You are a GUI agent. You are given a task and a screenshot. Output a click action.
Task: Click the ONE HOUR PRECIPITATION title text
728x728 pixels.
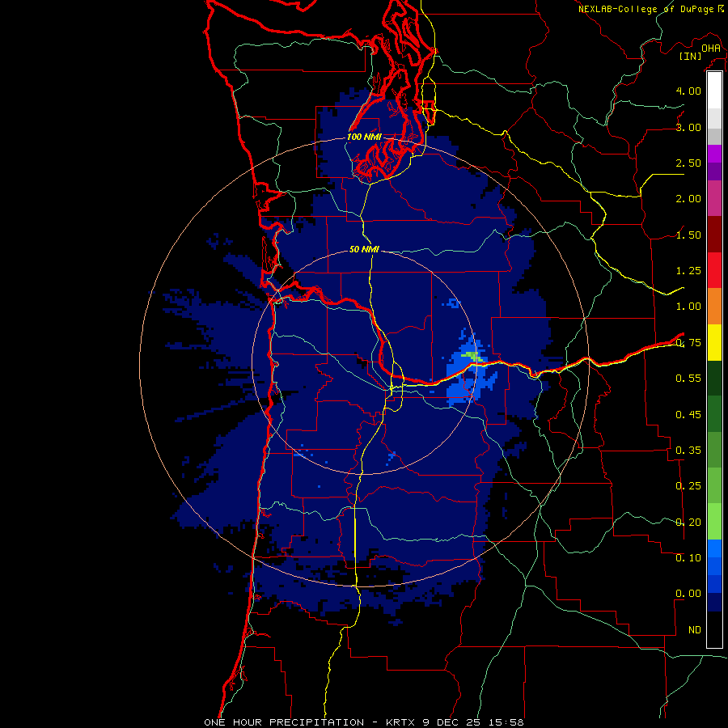point(284,722)
